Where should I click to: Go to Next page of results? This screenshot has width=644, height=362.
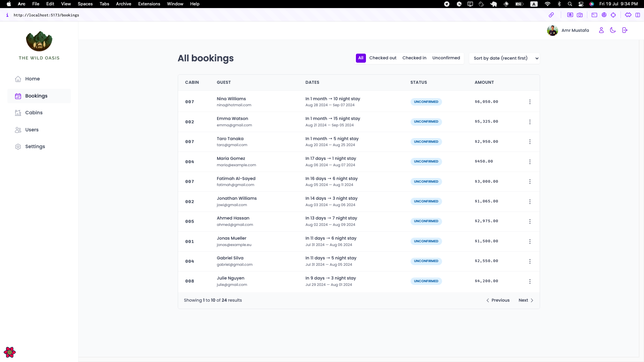click(526, 300)
